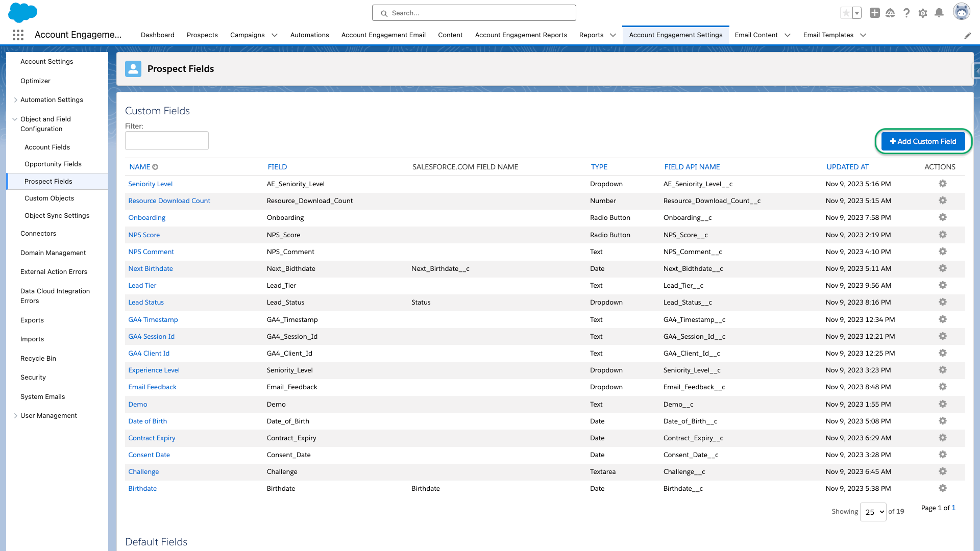Open the Help question mark icon

[906, 13]
